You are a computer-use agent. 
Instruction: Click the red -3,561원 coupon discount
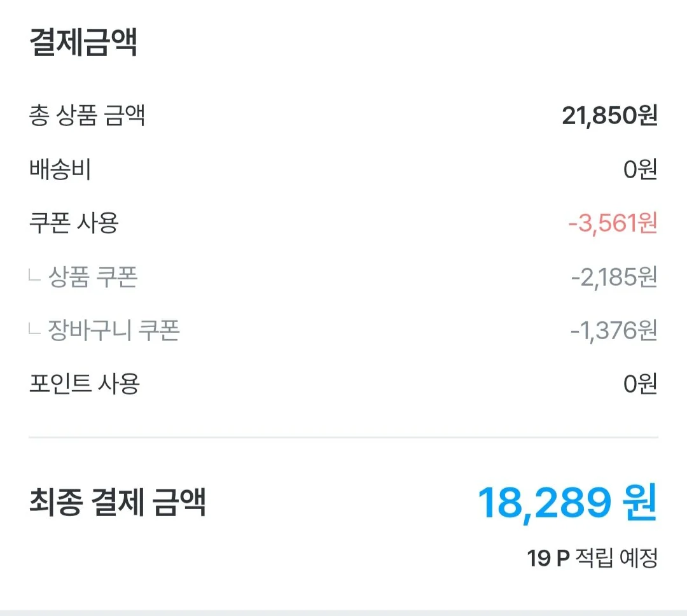[x=613, y=223]
